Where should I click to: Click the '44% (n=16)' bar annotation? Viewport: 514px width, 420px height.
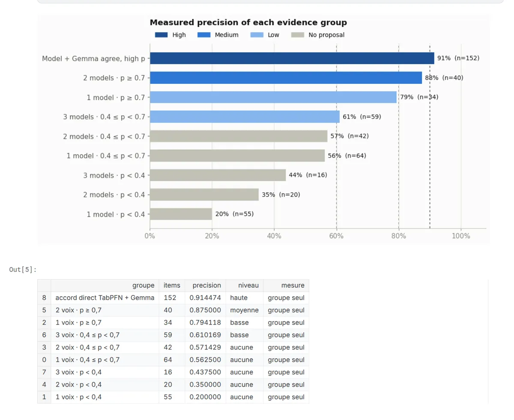(308, 175)
